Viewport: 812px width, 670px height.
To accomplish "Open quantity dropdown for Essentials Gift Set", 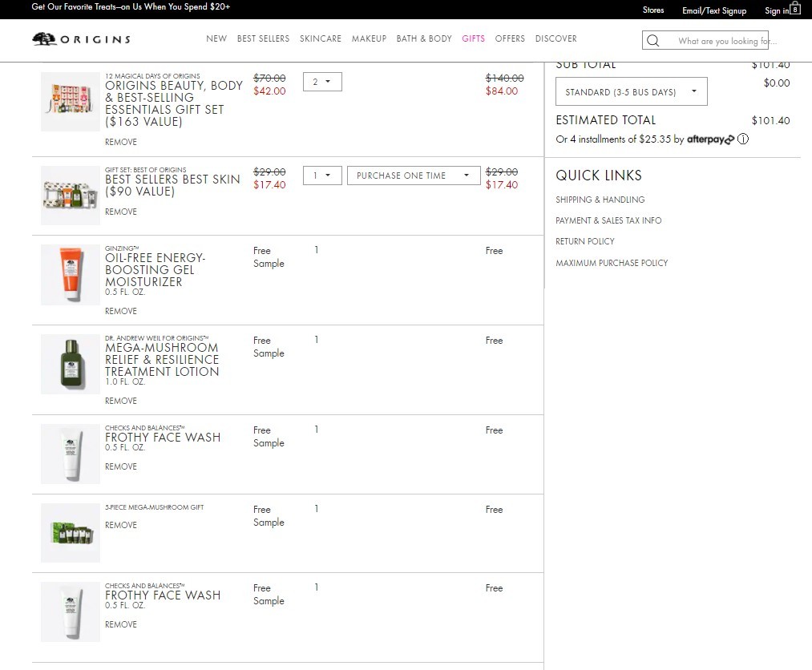I will coord(322,82).
